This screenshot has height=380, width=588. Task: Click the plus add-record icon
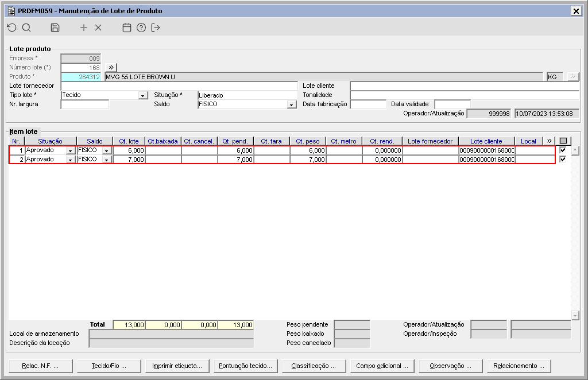[84, 28]
